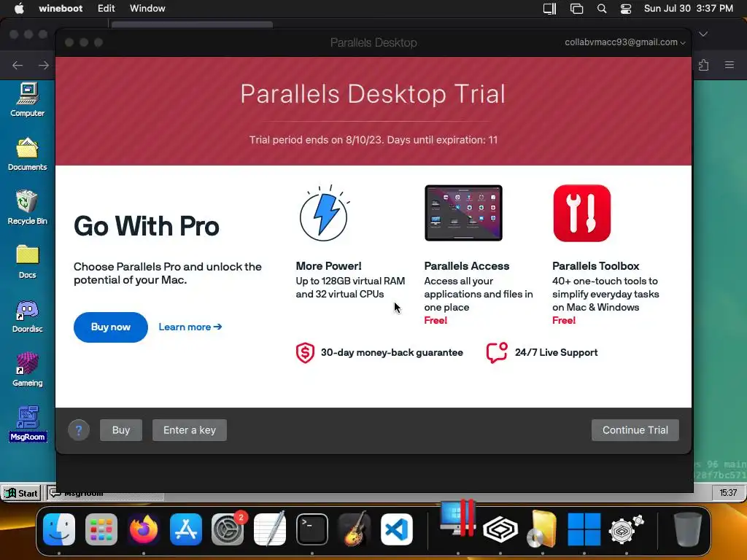Open GarageBand from the Dock

click(354, 529)
